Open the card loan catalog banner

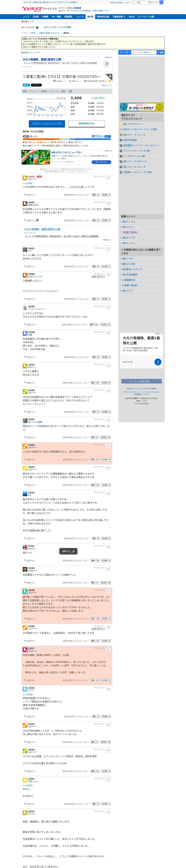click(141, 107)
